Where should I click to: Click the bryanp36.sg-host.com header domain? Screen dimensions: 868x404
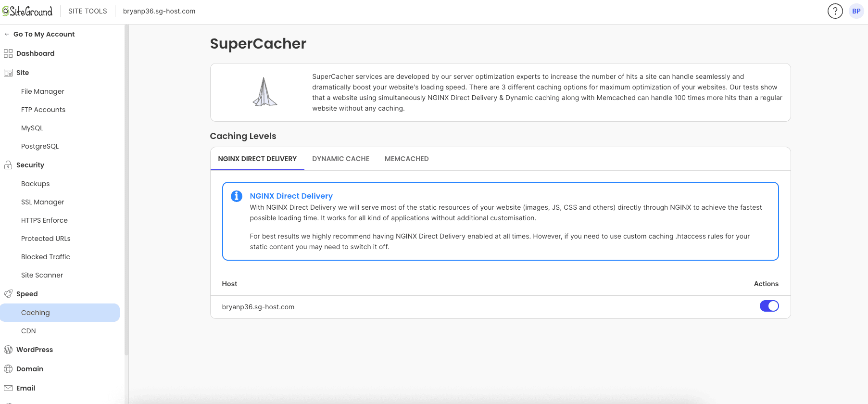point(159,11)
